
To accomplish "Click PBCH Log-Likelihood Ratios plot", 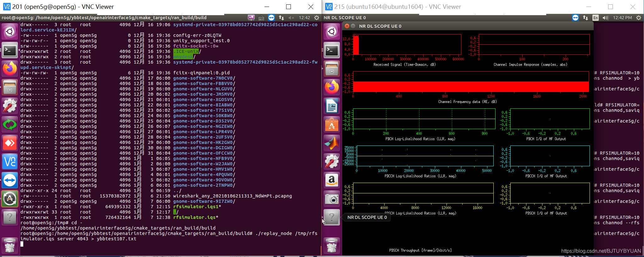I will [424, 119].
